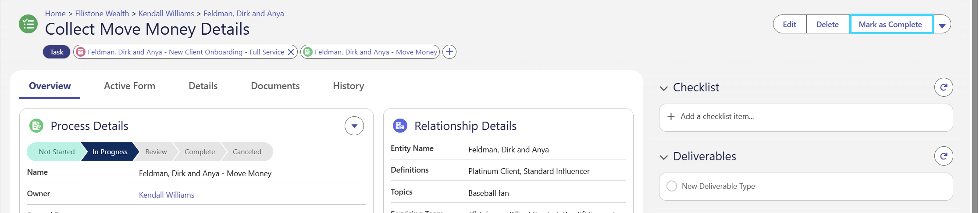Open the Details tab

[203, 86]
